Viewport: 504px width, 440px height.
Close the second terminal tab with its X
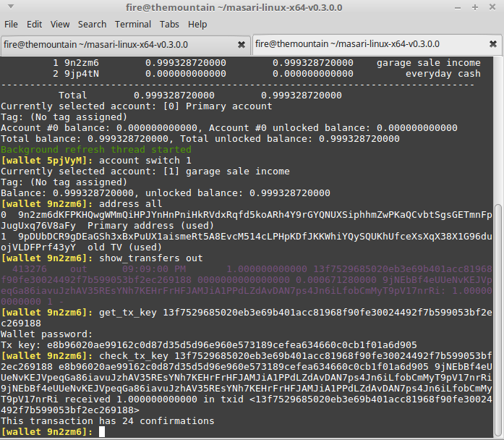click(492, 44)
